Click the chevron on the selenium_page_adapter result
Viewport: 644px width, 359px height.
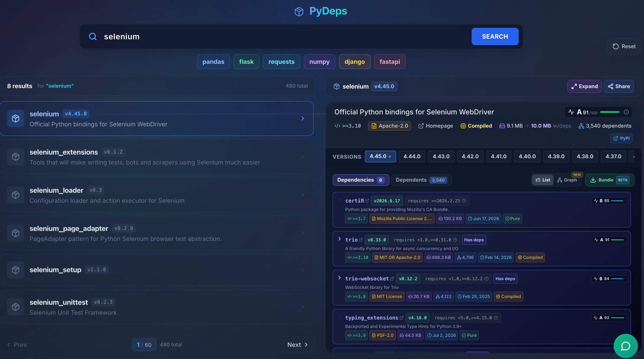click(x=302, y=233)
